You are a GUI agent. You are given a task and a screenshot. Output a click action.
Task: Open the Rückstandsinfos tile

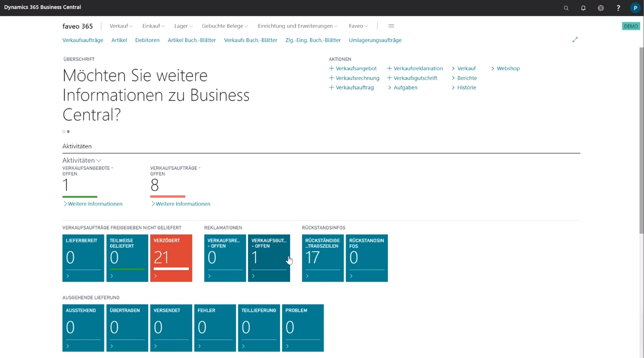point(367,258)
